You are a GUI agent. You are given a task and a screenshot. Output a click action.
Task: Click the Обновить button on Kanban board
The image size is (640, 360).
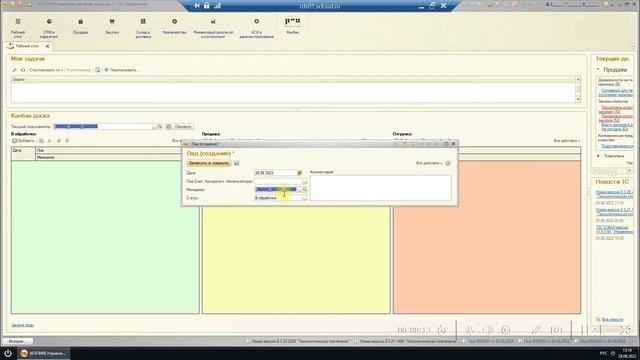pos(180,127)
